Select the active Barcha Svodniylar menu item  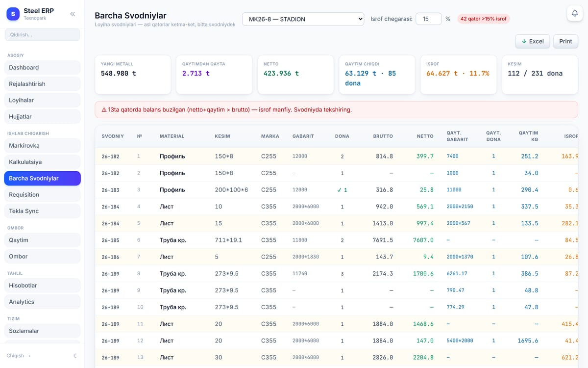(x=42, y=178)
